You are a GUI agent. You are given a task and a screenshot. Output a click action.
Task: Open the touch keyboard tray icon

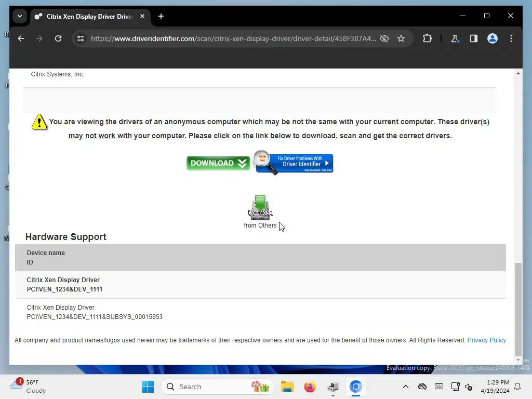click(x=438, y=387)
